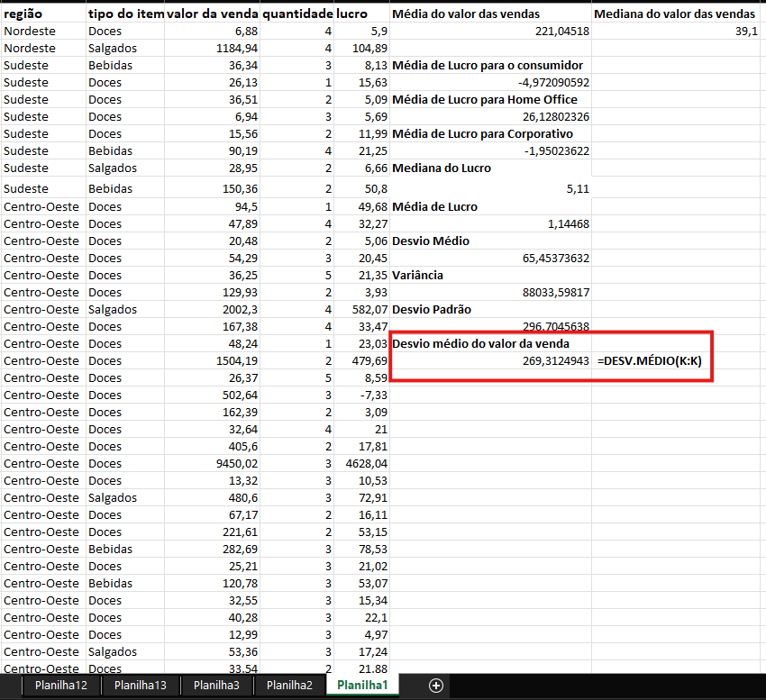This screenshot has height=700, width=766.
Task: Click the profit cell 78,53
Action: point(361,549)
